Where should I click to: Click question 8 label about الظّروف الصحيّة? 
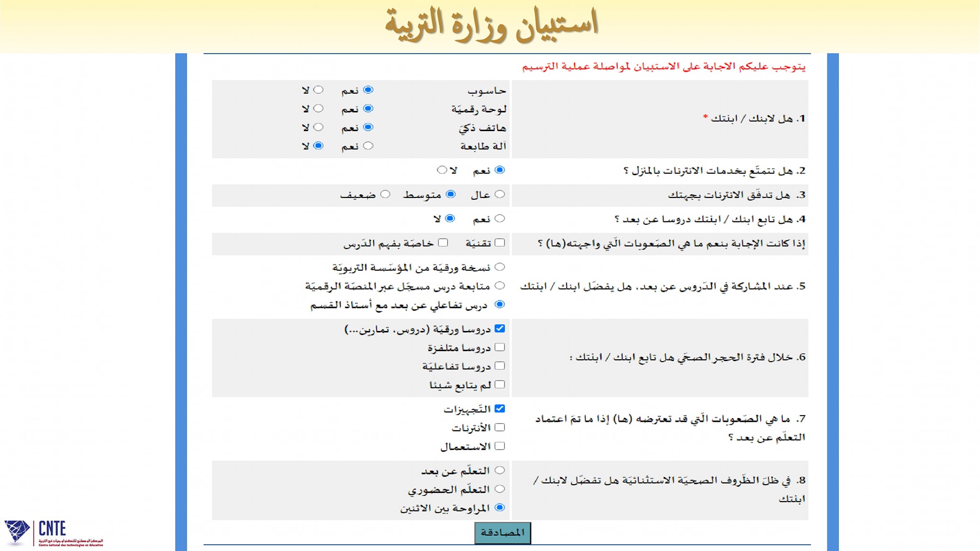[x=670, y=489]
